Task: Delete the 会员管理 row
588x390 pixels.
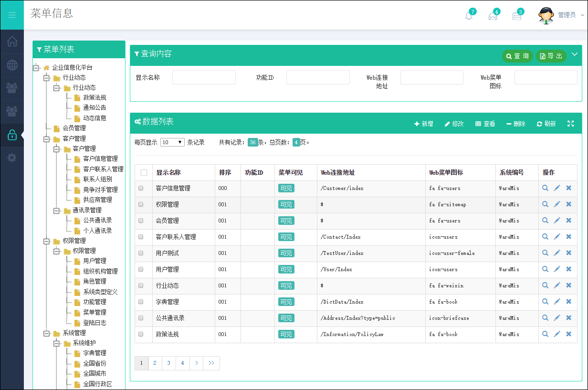Action: (568, 221)
